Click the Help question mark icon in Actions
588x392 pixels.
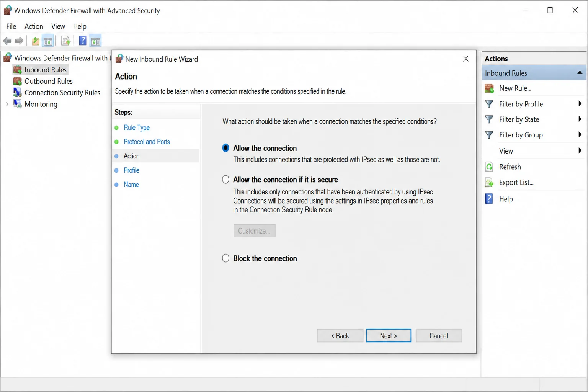489,199
